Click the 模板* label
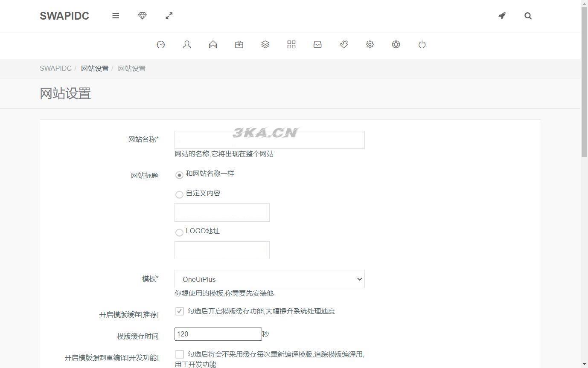The width and height of the screenshot is (588, 368). pos(150,279)
